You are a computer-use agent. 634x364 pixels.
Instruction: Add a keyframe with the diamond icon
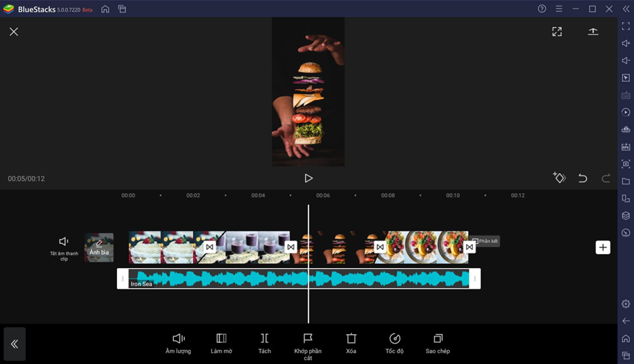click(x=559, y=177)
